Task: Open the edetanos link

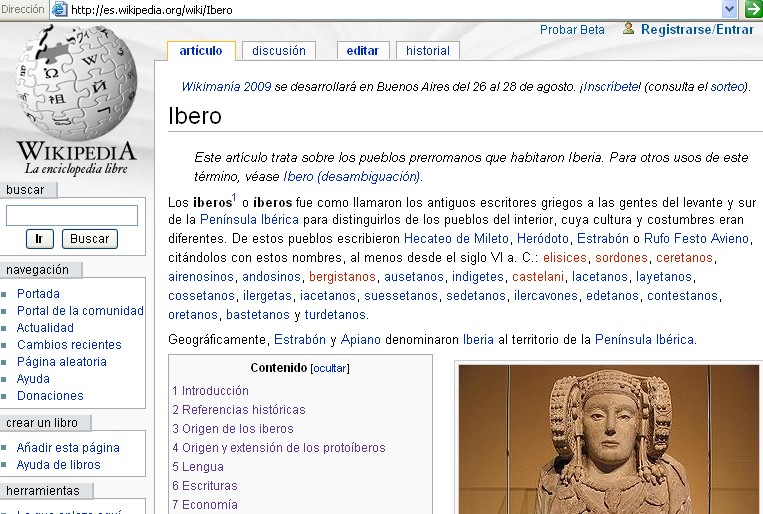Action: (x=612, y=295)
